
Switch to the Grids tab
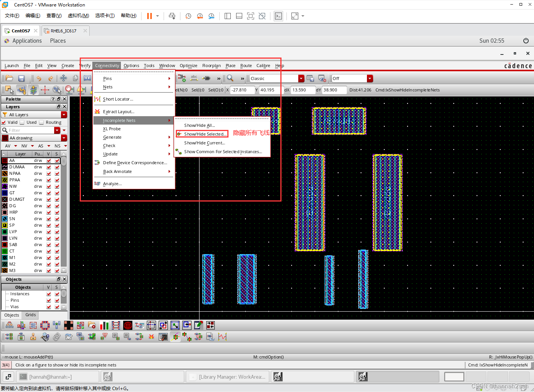click(x=31, y=315)
